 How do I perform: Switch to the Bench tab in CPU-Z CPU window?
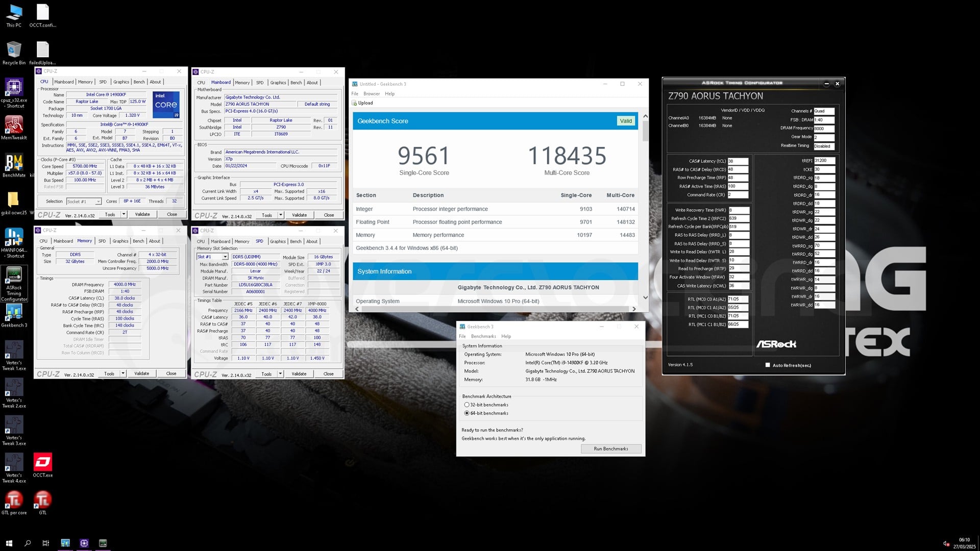pos(139,82)
